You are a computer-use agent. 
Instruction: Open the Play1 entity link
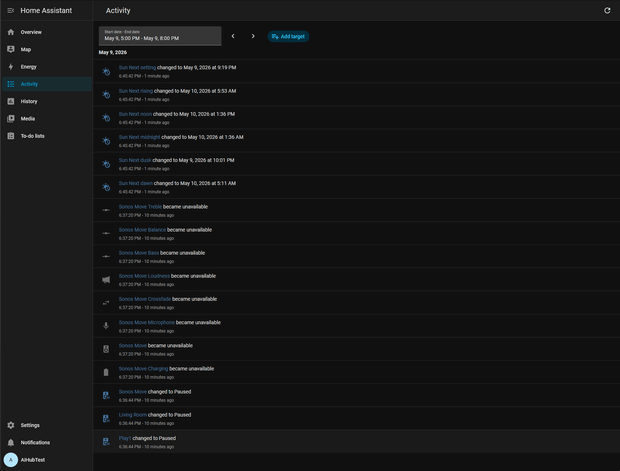(125, 438)
